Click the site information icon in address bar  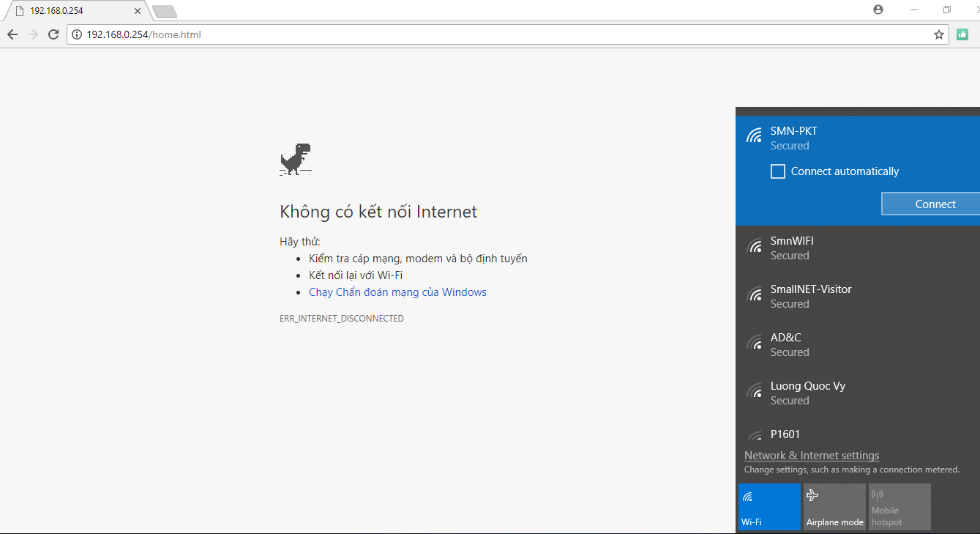tap(77, 34)
